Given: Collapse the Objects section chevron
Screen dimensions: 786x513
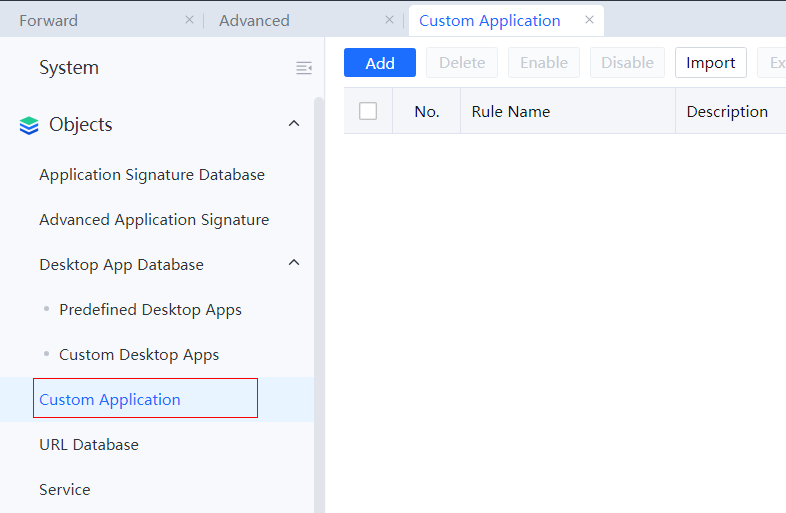Looking at the screenshot, I should [x=293, y=124].
